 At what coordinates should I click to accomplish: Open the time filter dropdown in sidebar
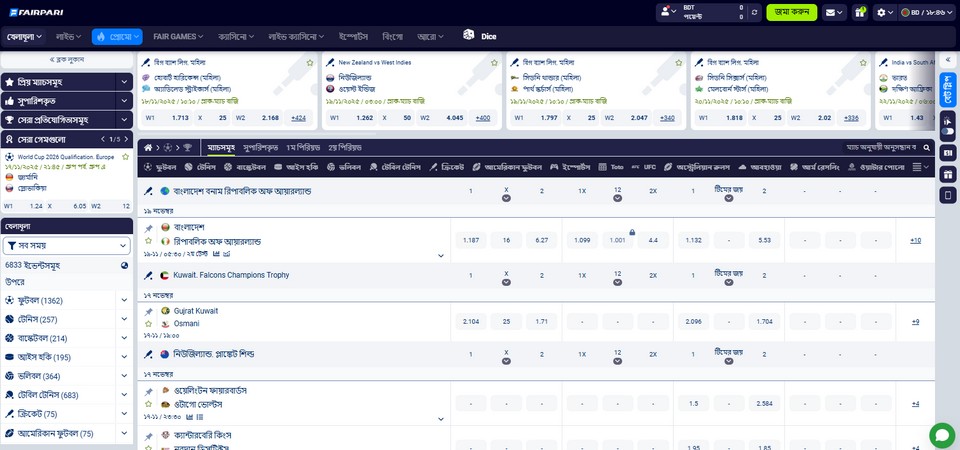[x=66, y=245]
